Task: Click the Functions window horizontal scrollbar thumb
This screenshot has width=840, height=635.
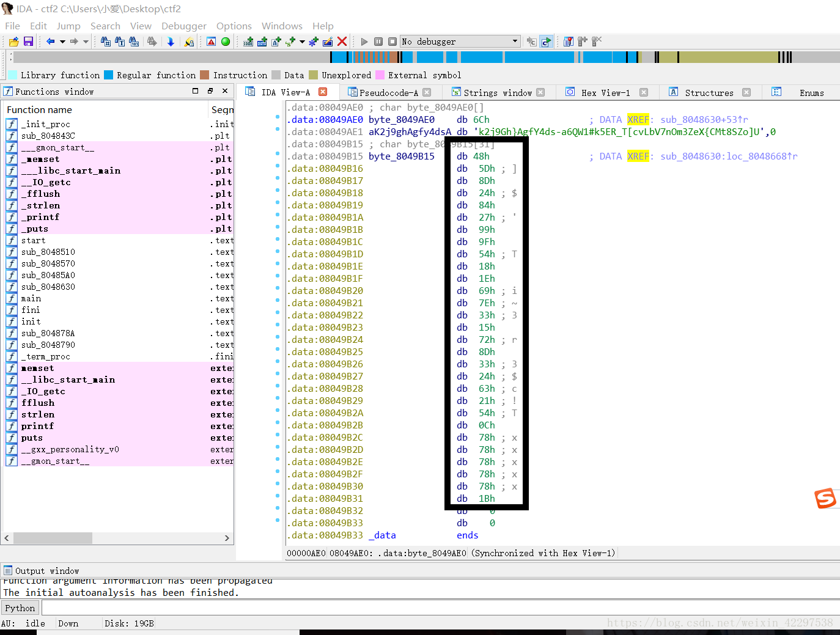Action: [x=53, y=538]
